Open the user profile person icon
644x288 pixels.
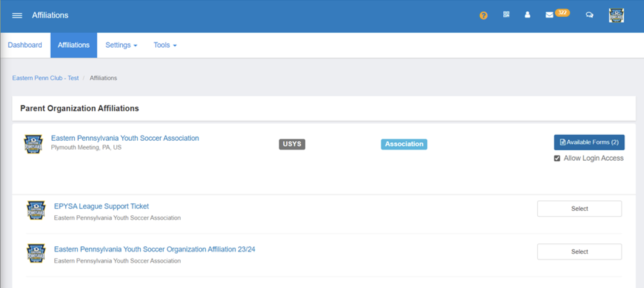[x=527, y=15]
